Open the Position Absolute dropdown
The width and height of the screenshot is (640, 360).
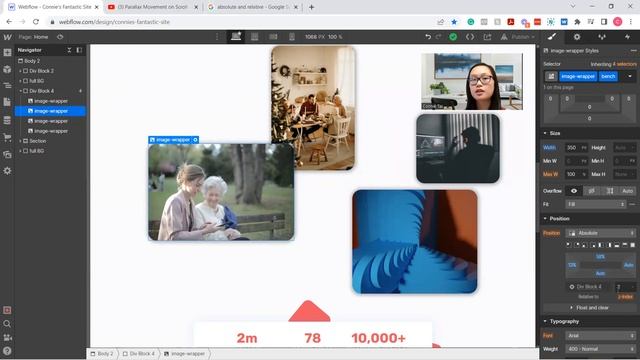(x=601, y=233)
